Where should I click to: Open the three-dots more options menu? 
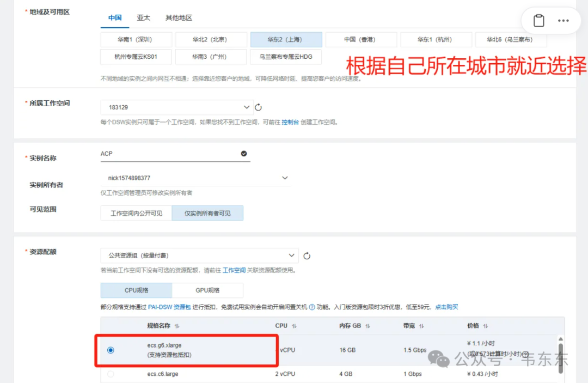[563, 21]
